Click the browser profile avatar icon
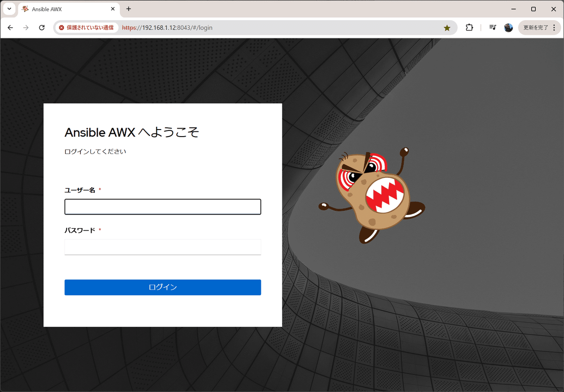This screenshot has height=392, width=564. click(509, 28)
